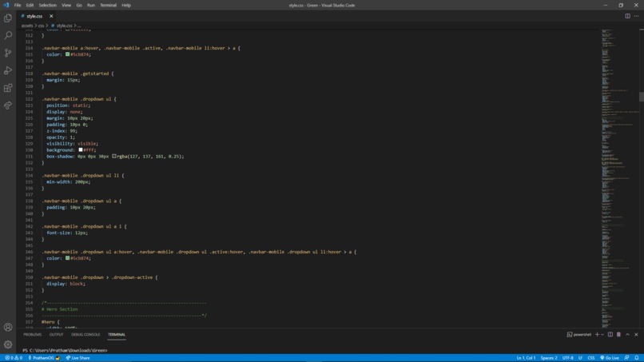This screenshot has height=362, width=644.
Task: Split the terminal panel
Action: [610, 335]
